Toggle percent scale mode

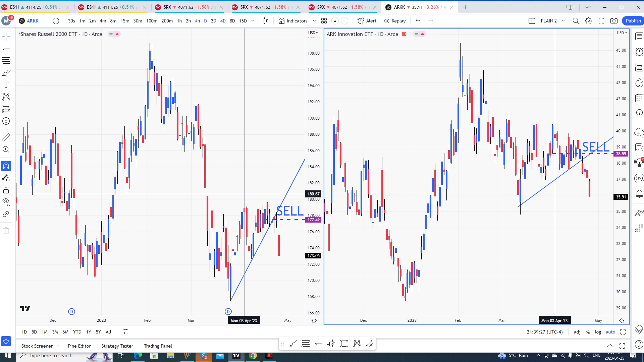(x=588, y=332)
